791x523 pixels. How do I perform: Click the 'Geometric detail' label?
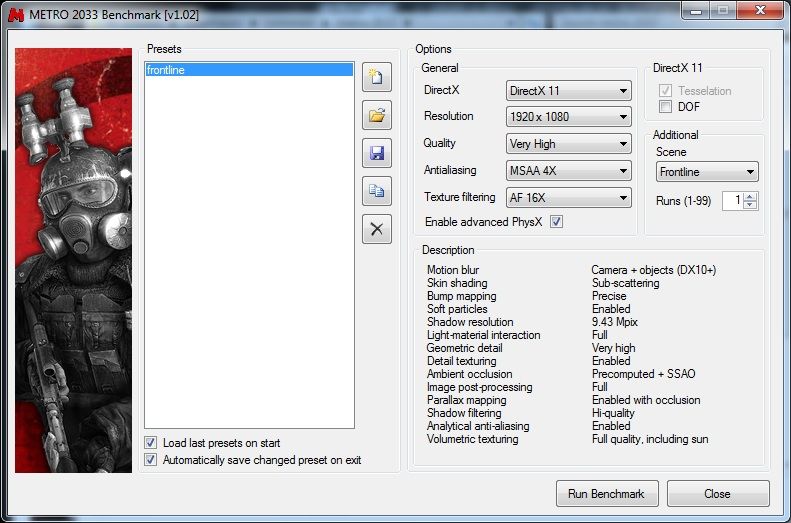(465, 348)
